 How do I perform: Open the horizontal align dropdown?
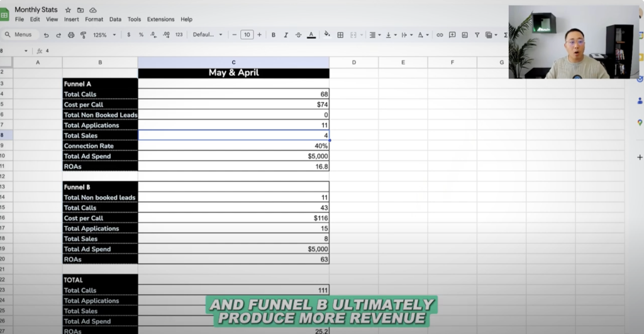point(374,35)
